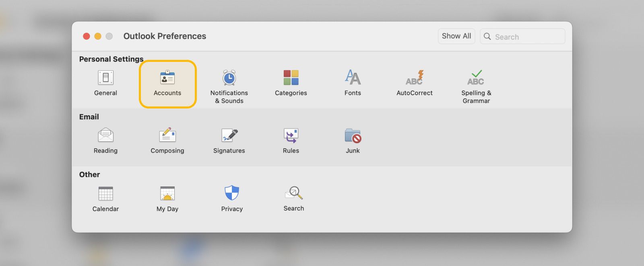Open Signatures preferences
This screenshot has height=266, width=644.
tap(229, 141)
